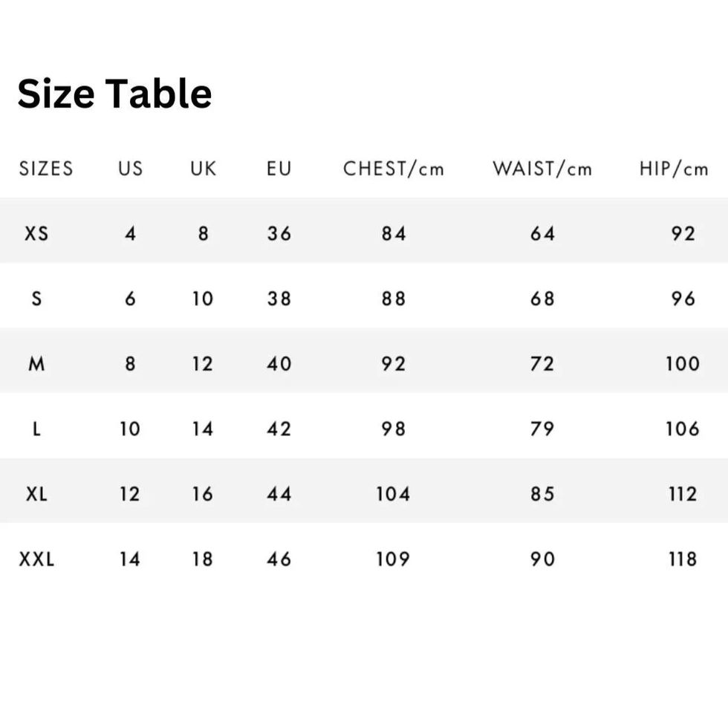Click the XL size row label
Screen dimensions: 728x728
click(x=36, y=494)
